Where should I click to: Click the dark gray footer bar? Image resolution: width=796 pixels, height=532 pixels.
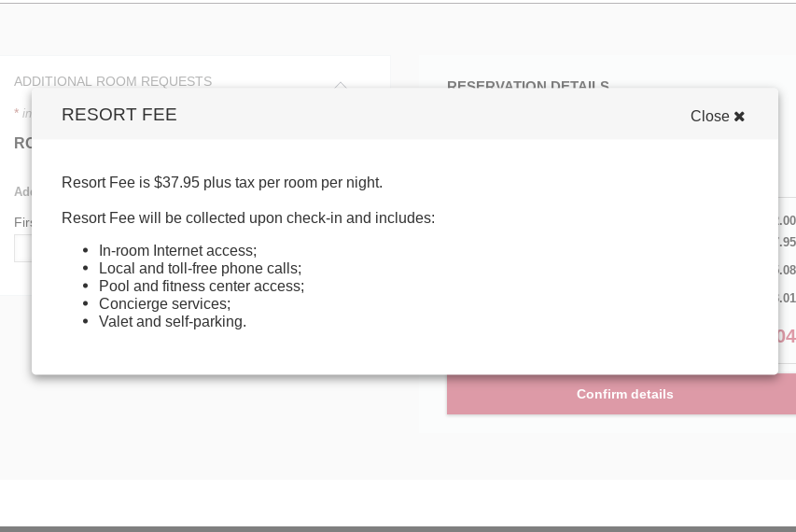pyautogui.click(x=398, y=528)
